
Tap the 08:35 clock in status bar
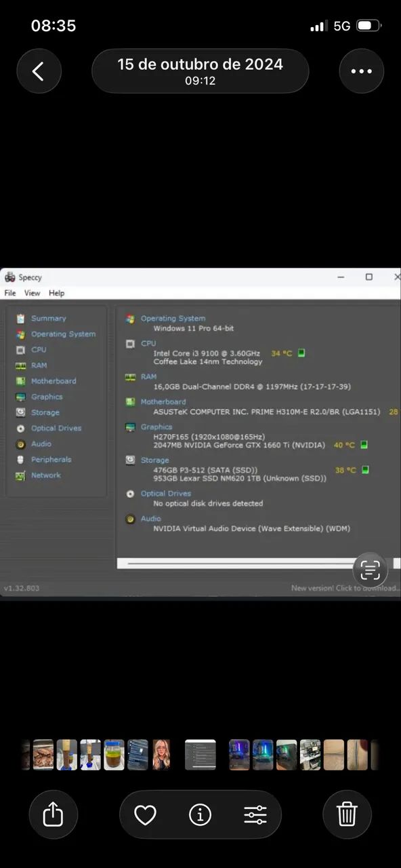coord(54,26)
